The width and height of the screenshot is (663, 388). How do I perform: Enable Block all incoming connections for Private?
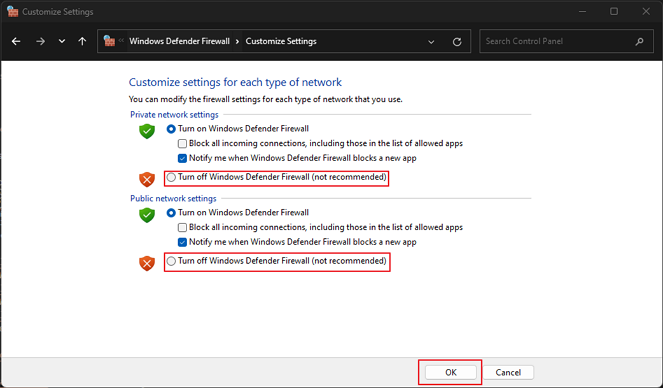tap(182, 144)
